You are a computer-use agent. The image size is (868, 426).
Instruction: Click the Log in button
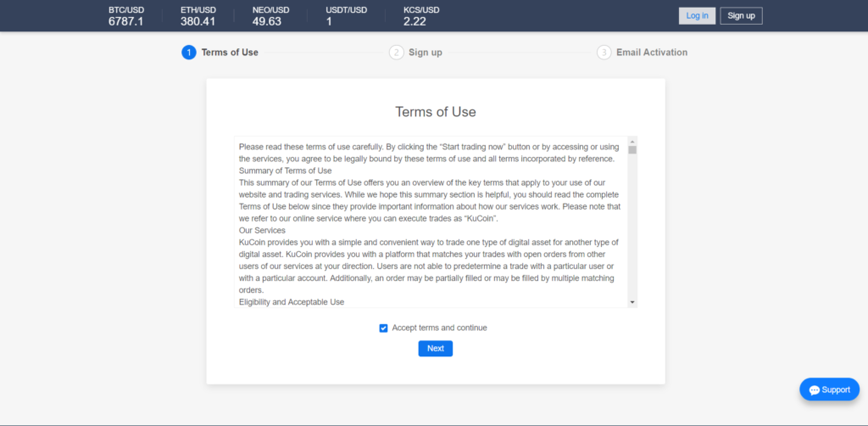(697, 16)
